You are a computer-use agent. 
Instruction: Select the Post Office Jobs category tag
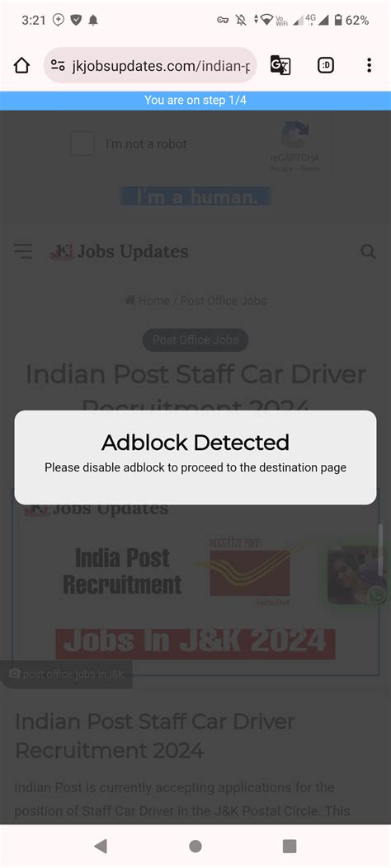195,340
